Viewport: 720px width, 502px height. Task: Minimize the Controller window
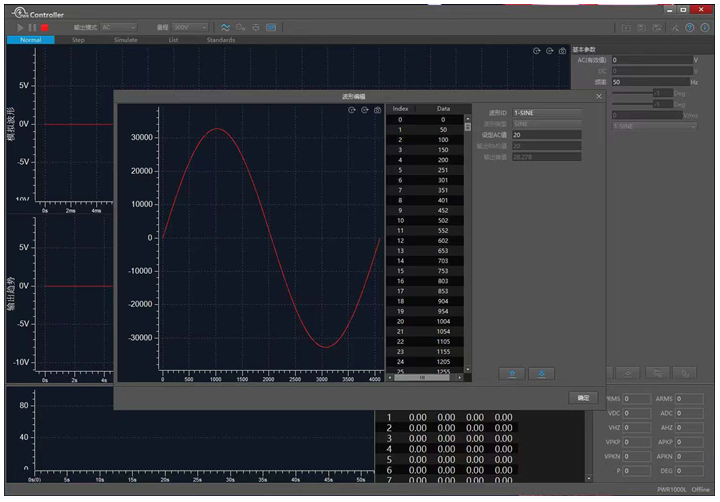point(669,10)
